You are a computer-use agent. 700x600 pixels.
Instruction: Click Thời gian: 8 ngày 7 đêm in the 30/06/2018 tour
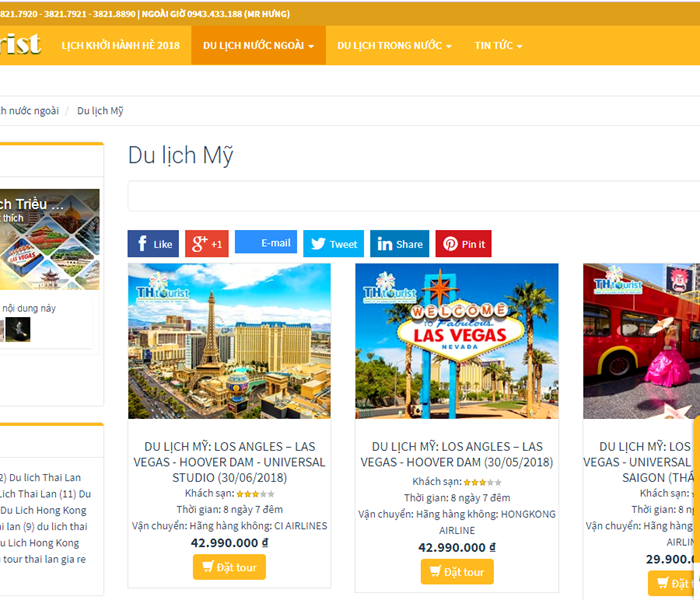[229, 509]
